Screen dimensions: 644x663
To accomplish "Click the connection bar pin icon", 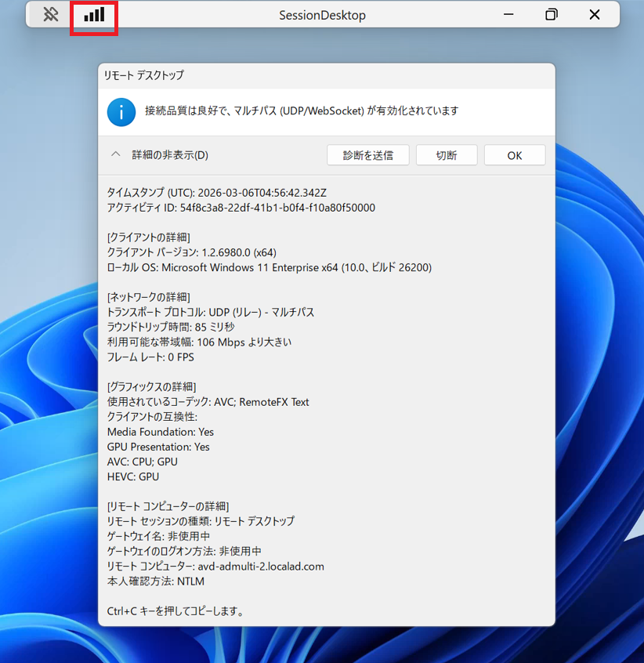I will click(51, 15).
